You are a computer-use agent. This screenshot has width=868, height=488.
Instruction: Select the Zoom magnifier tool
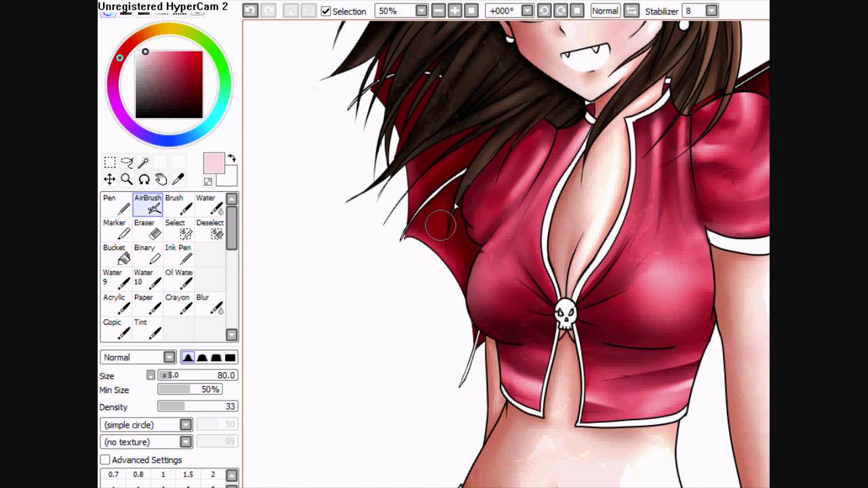[x=127, y=180]
